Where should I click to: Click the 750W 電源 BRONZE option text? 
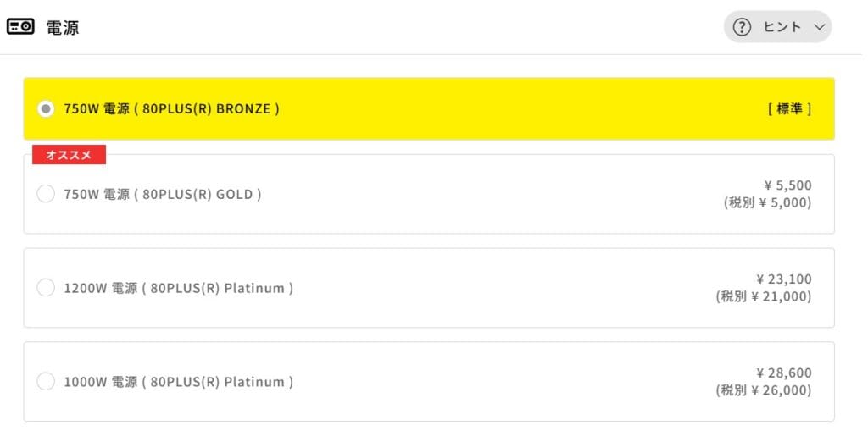(171, 109)
